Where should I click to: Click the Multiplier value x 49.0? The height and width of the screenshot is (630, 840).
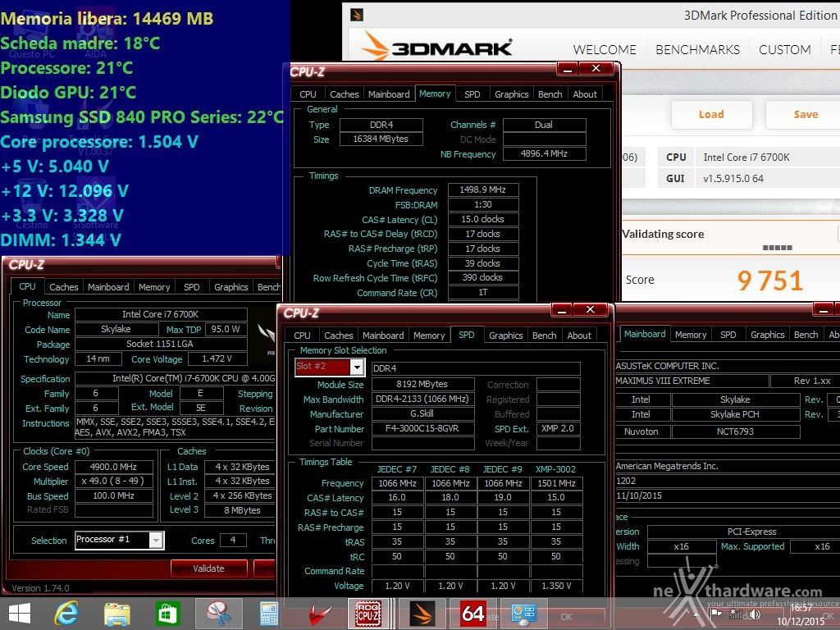pyautogui.click(x=113, y=481)
